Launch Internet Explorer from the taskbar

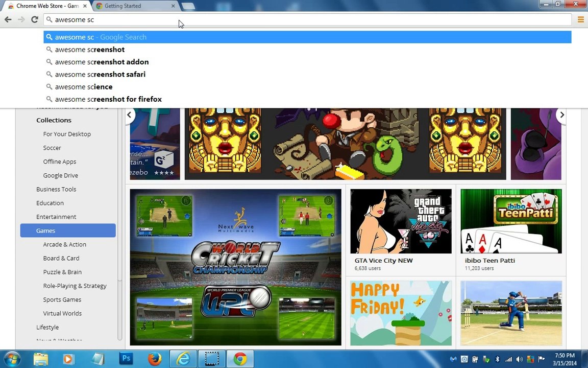[x=183, y=359]
